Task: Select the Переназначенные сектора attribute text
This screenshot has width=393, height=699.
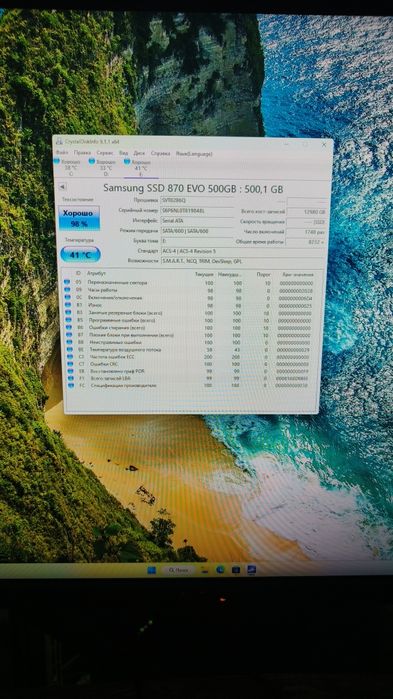Action: pyautogui.click(x=117, y=283)
